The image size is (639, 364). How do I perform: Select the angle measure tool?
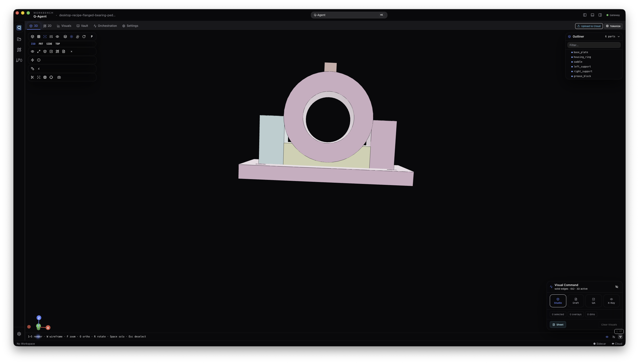[x=39, y=68]
